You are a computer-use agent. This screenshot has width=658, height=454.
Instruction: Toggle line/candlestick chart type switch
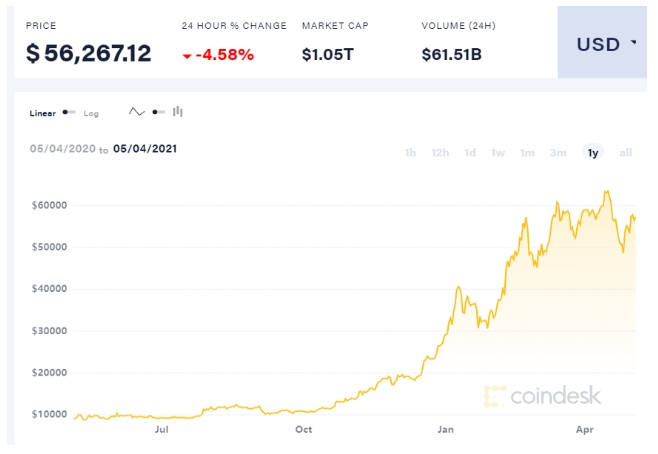[x=159, y=112]
